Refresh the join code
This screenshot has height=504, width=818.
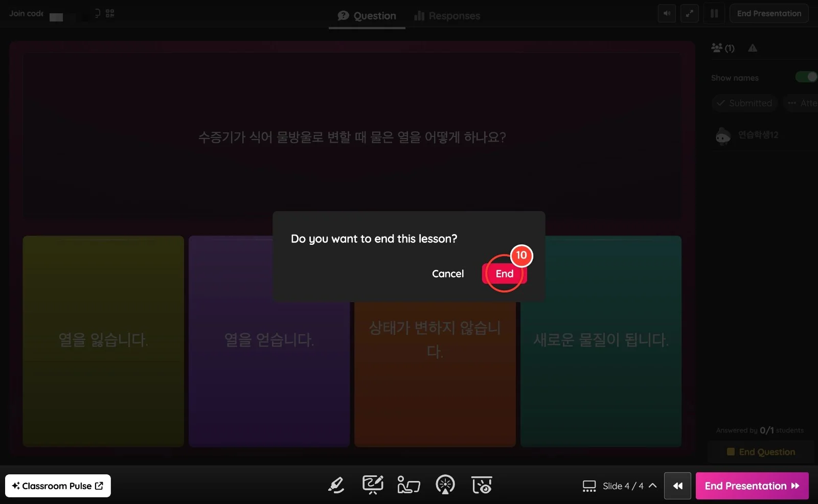point(97,13)
